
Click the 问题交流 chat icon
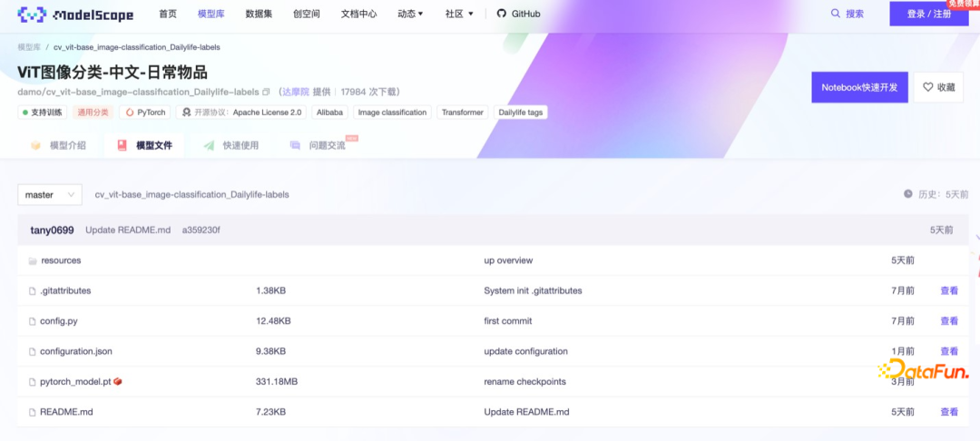295,145
